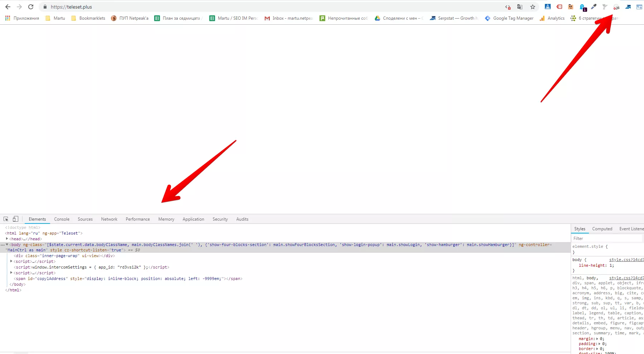Open the Martu / SEO IM bookmark
The width and height of the screenshot is (644, 354).
coord(234,18)
